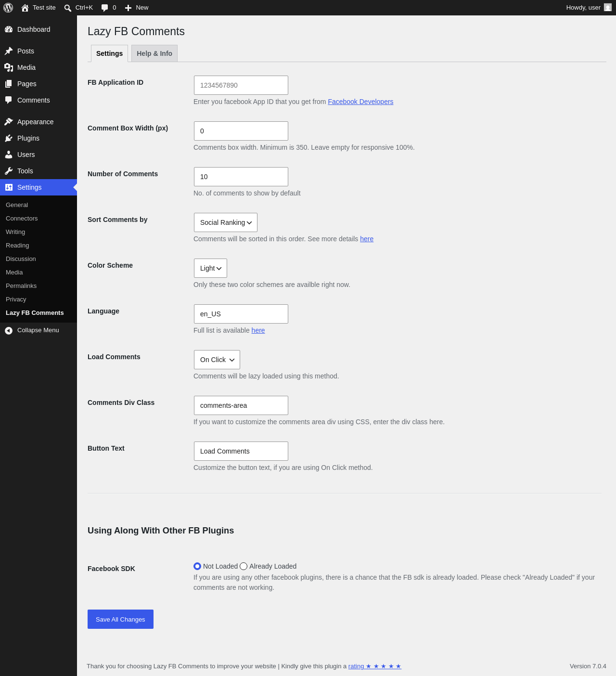
Task: Click the Users person icon
Action: (x=9, y=155)
